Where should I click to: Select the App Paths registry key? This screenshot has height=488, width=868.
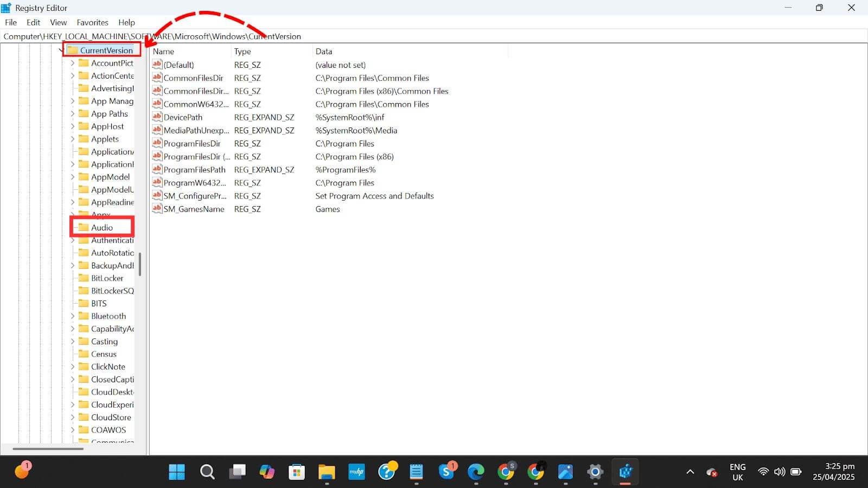[x=107, y=114]
